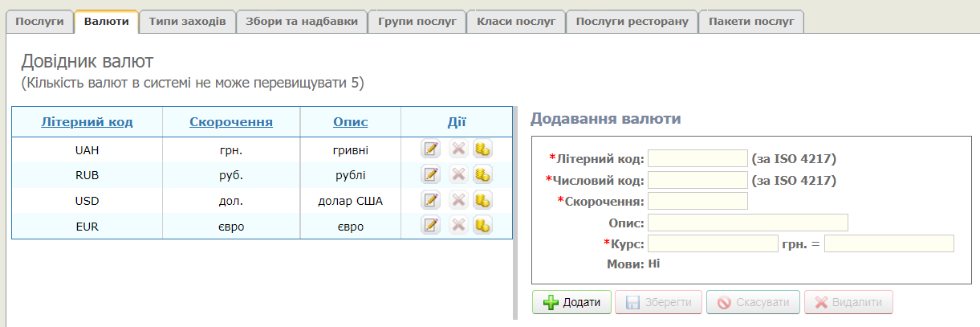Delete the EUR currency row
The image size is (980, 327).
coord(457,226)
